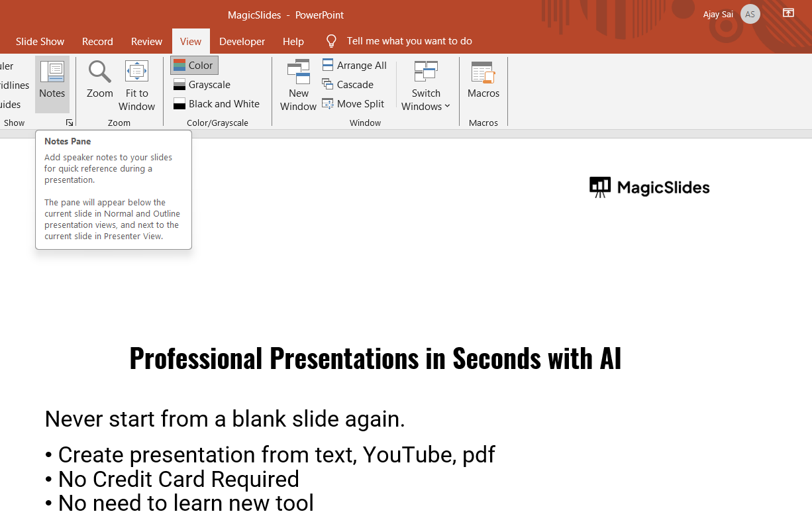Open the Slide Show tab
This screenshot has height=526, width=812.
coord(40,41)
